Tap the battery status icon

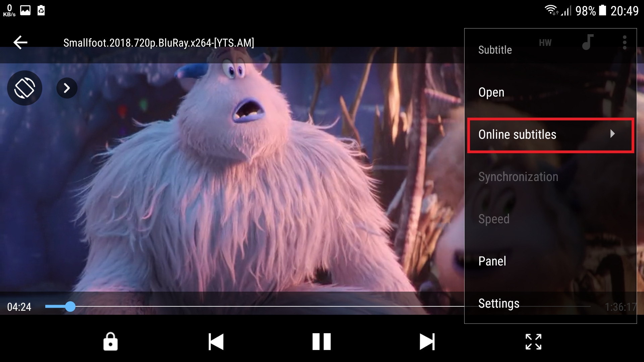[x=603, y=10]
